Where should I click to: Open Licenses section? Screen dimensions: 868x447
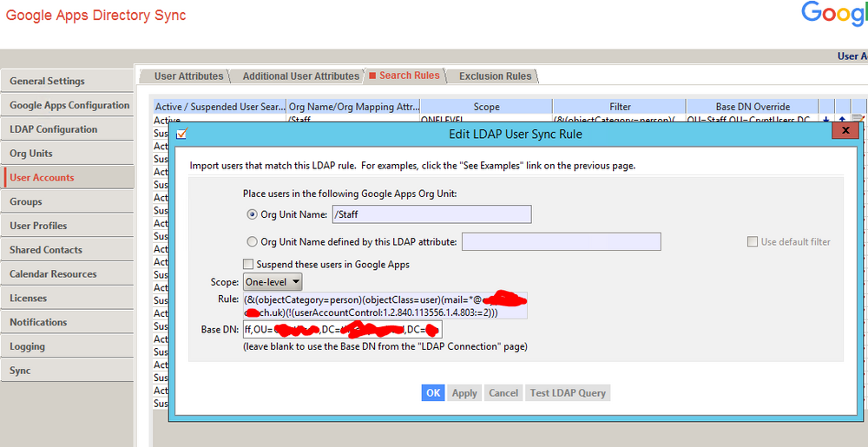67,299
